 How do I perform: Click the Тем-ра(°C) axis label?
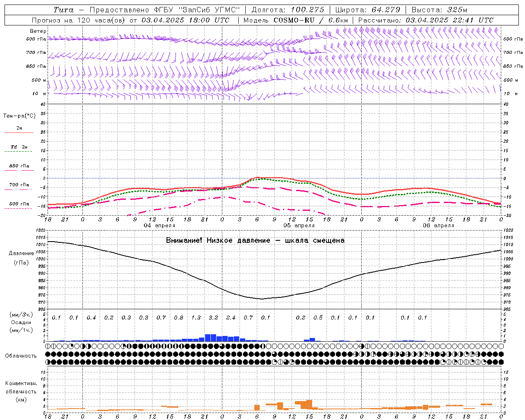pos(19,116)
